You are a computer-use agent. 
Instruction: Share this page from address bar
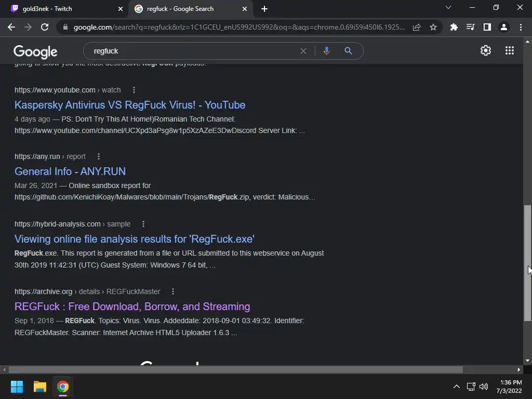[417, 27]
